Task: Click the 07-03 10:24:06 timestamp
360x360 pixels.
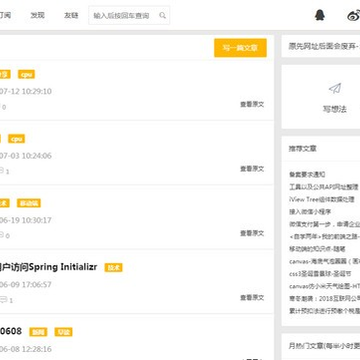Action: point(26,156)
